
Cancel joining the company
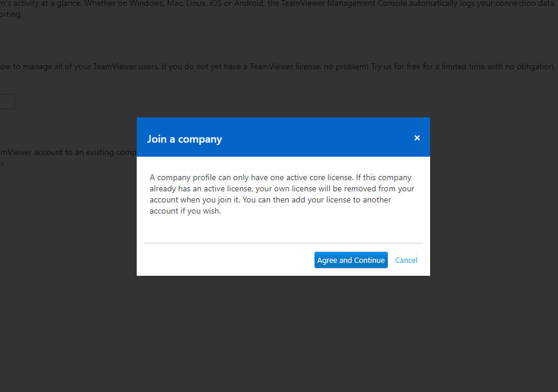click(x=406, y=261)
